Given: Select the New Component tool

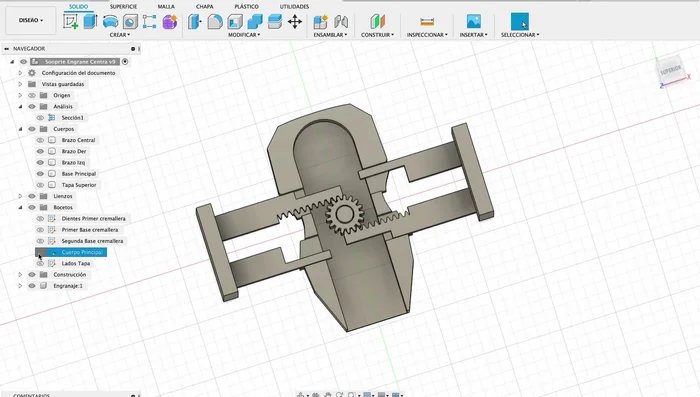Looking at the screenshot, I should [x=320, y=21].
